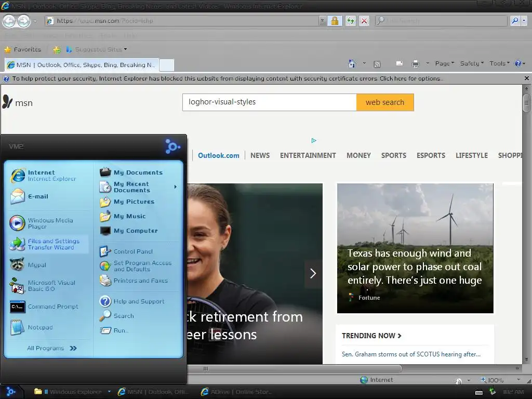532x399 pixels.
Task: Launch Notepad from start menu
Action: coord(47,327)
